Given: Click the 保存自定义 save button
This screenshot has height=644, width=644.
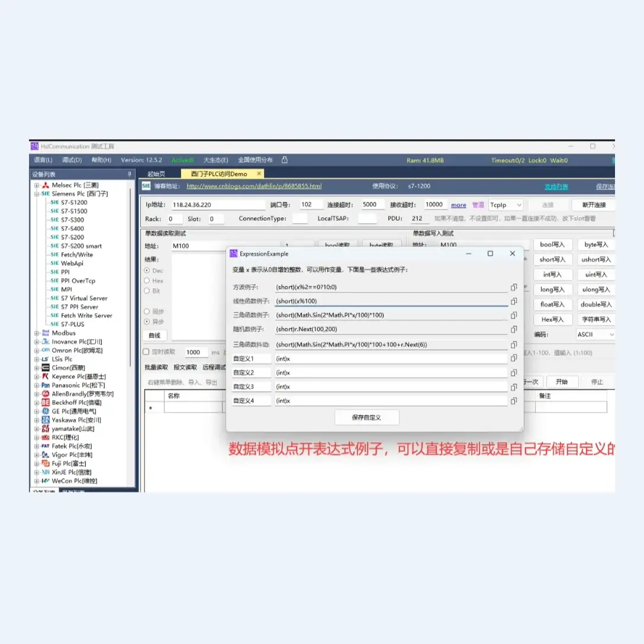Looking at the screenshot, I should point(366,417).
